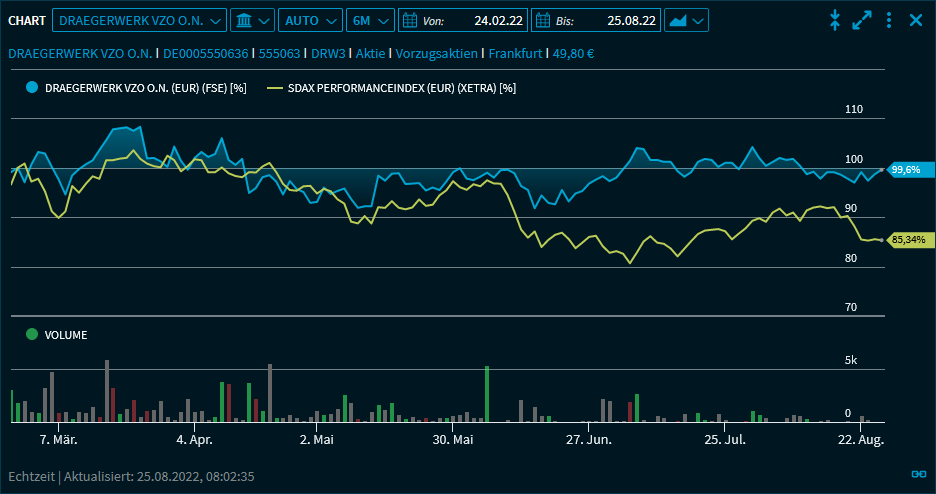936x494 pixels.
Task: Click the calendar icon next to Bis
Action: (543, 20)
